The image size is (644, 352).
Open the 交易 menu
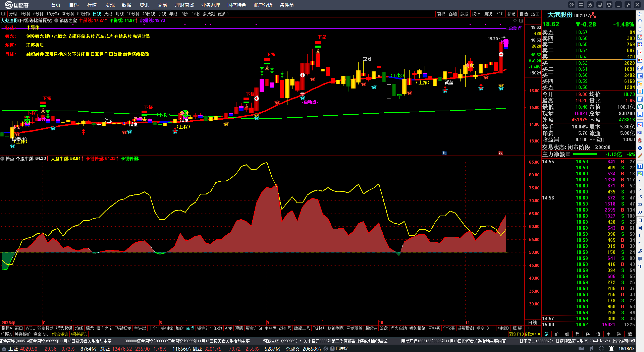click(x=162, y=5)
